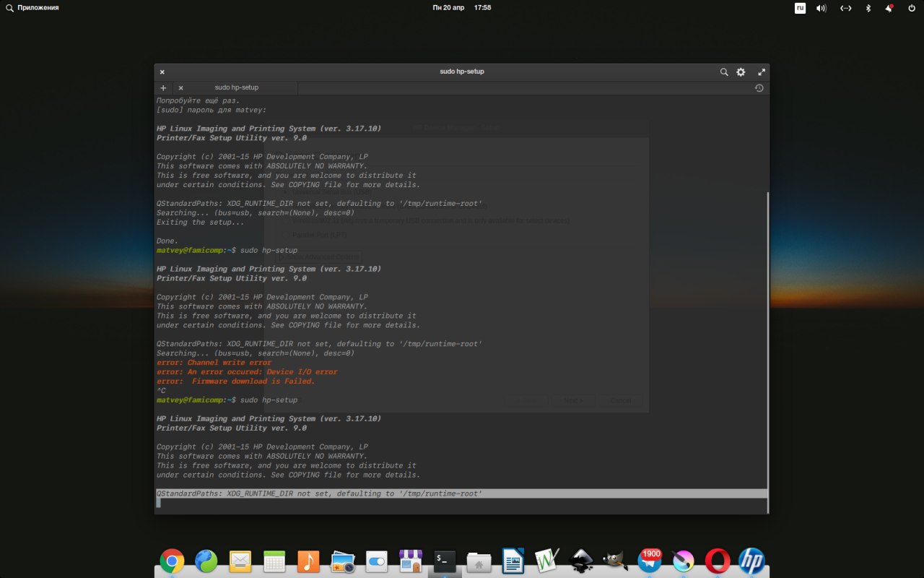Select Parallel Port (LPT) in background HP dialog
Screen dimensions: 924x578
pos(315,235)
